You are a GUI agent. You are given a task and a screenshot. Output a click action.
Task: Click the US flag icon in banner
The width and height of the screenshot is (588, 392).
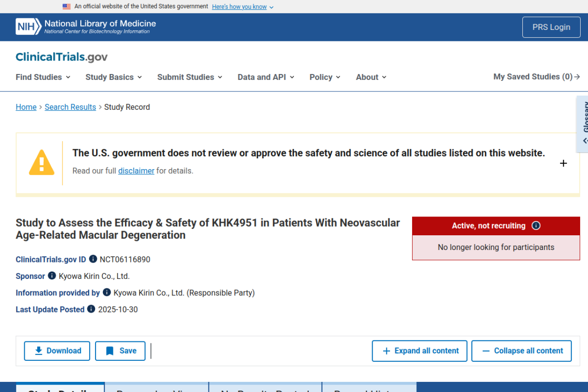[x=67, y=6]
